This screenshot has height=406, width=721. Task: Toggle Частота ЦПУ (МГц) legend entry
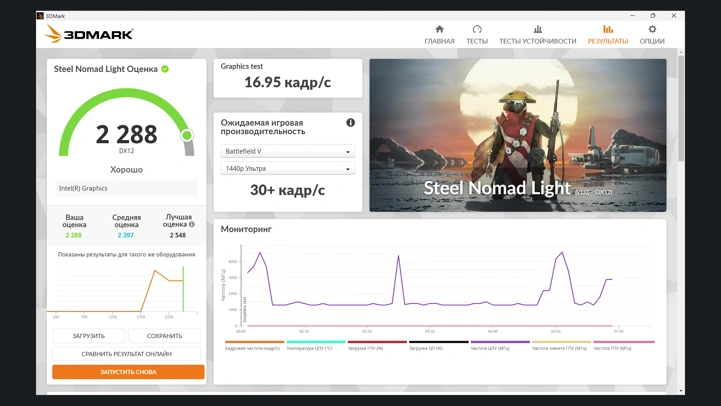500,346
